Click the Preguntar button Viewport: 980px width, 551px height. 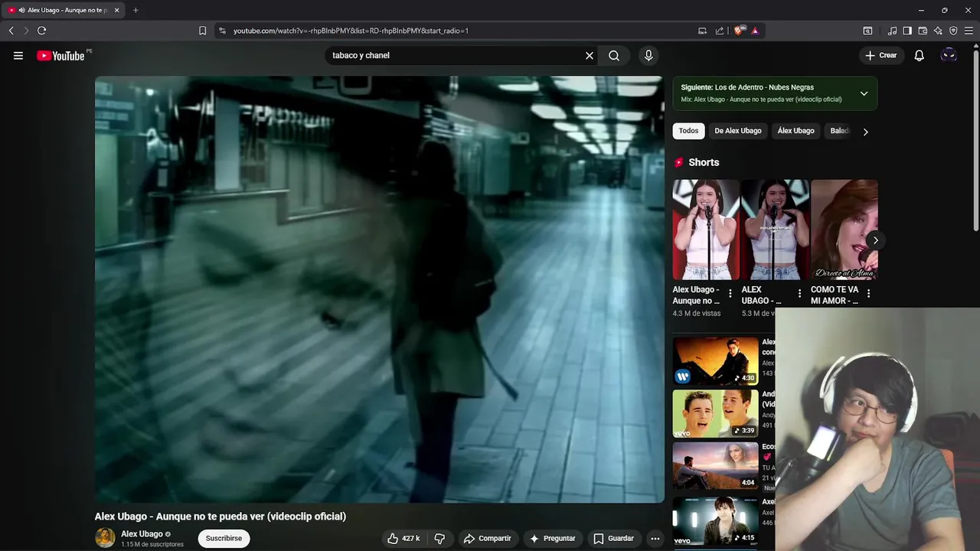[553, 539]
